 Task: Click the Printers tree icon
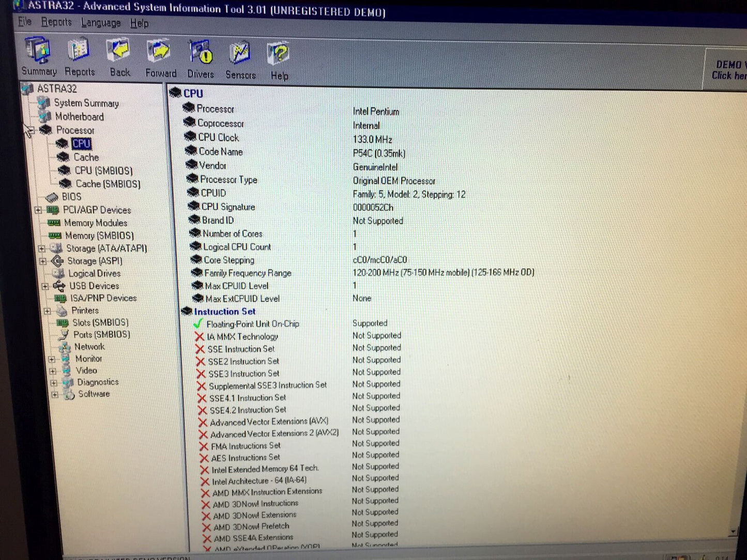click(62, 310)
